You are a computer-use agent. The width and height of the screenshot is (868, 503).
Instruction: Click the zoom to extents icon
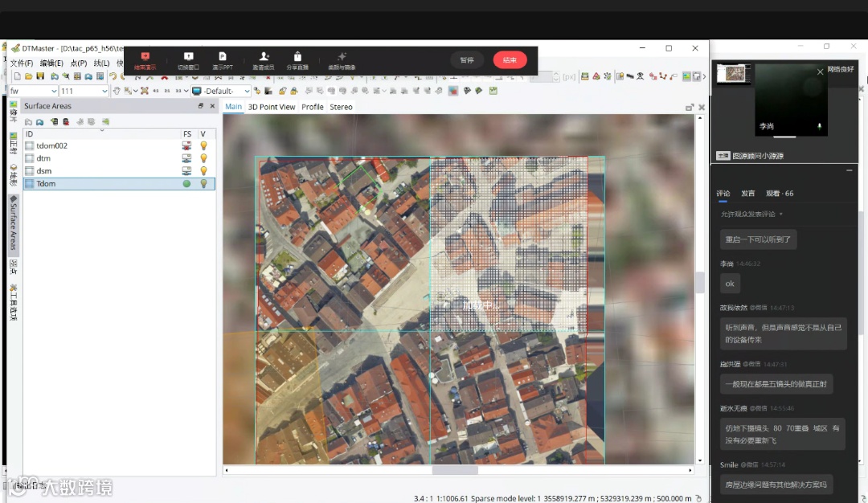pos(145,91)
